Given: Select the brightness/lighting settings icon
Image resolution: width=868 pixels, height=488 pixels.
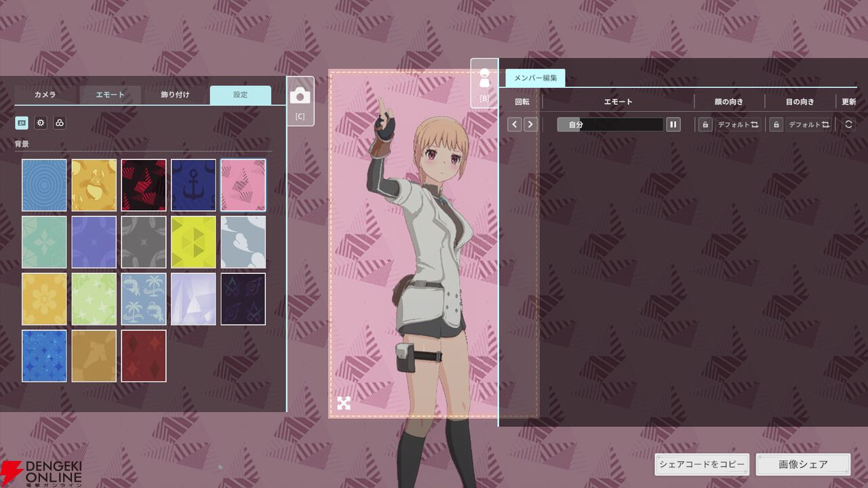Looking at the screenshot, I should point(41,123).
